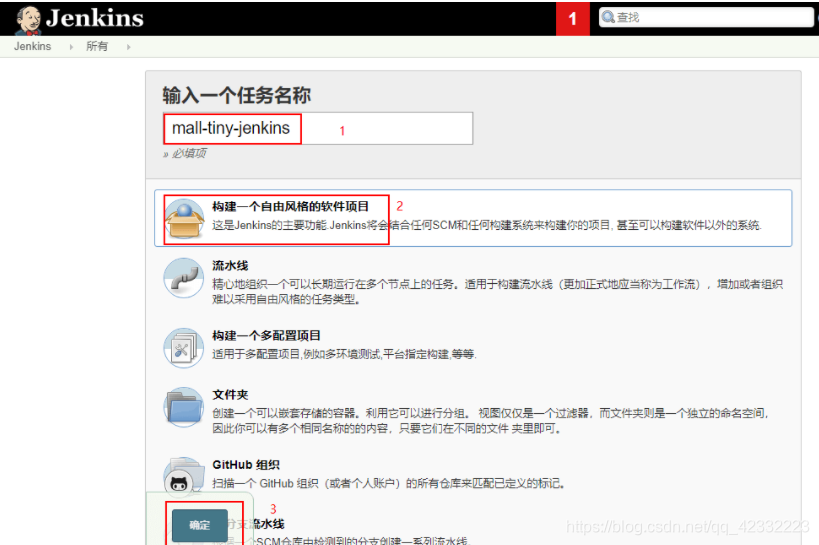Click the task name input field
The height and width of the screenshot is (545, 819).
pyautogui.click(x=318, y=128)
